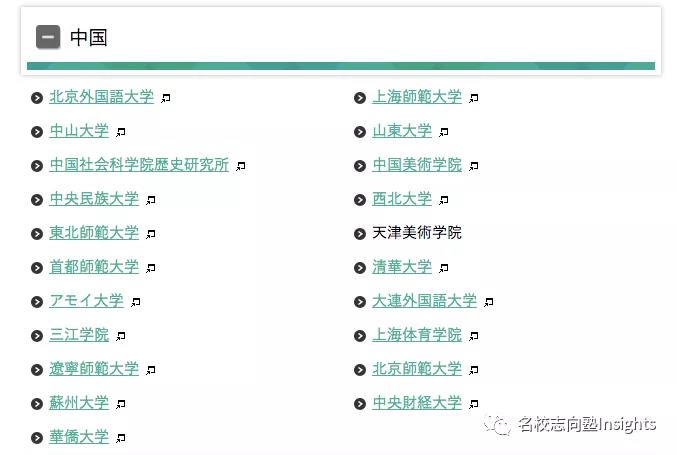Image resolution: width=677 pixels, height=455 pixels.
Task: Click external link icon next to 中国社会科学院歴史研究所
Action: pyautogui.click(x=240, y=166)
